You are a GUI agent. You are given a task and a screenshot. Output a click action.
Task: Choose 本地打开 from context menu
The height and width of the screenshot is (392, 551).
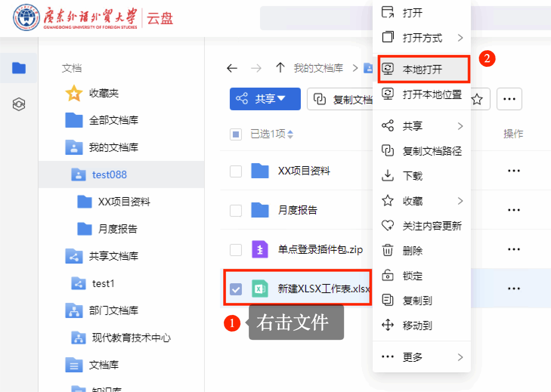point(423,69)
